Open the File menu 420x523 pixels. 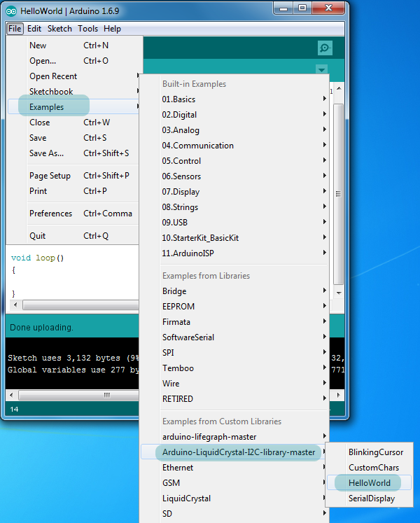pos(15,29)
